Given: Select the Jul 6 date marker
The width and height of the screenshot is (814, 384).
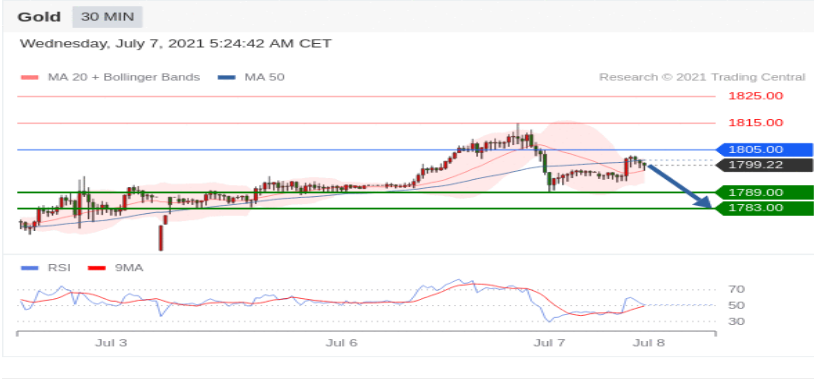Looking at the screenshot, I should [x=342, y=343].
